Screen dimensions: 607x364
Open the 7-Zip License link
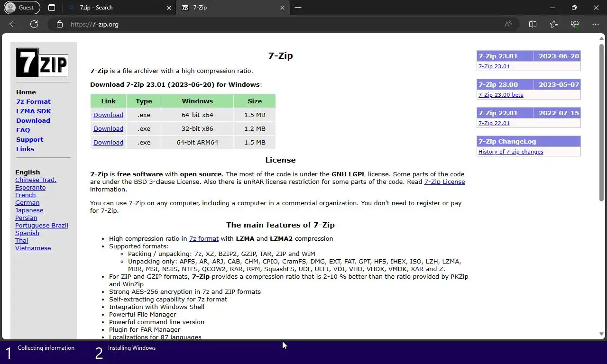[x=444, y=182]
